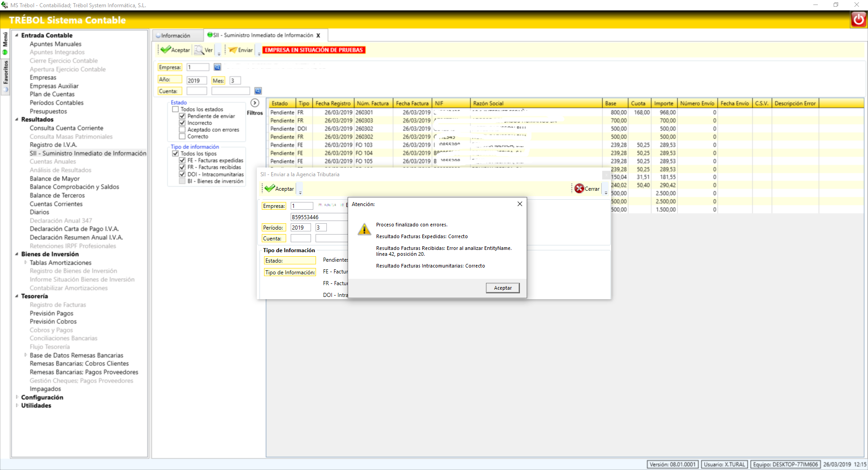868x470 pixels.
Task: Uncheck DOI - Intracomunitarias
Action: tap(182, 174)
